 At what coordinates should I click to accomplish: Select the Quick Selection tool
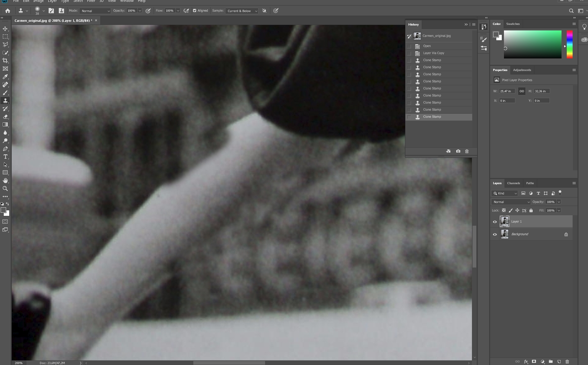(5, 53)
